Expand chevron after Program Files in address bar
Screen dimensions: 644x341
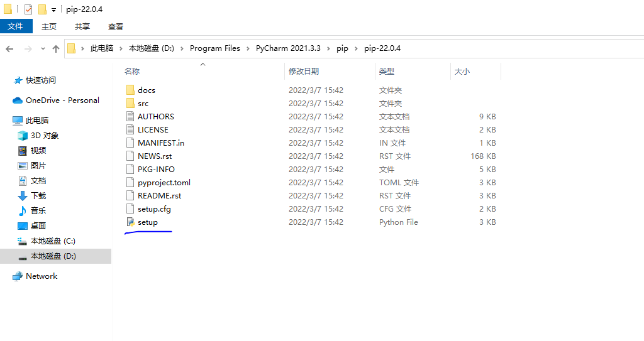click(248, 48)
